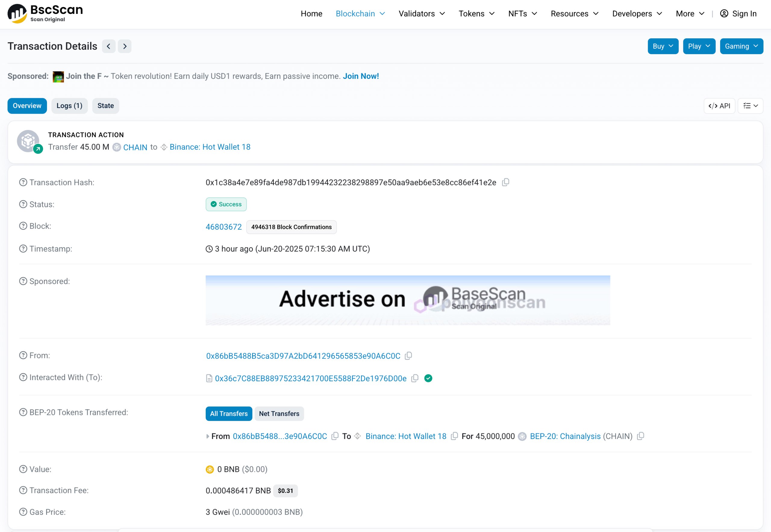Click the Success status badge
This screenshot has height=532, width=771.
(x=226, y=204)
